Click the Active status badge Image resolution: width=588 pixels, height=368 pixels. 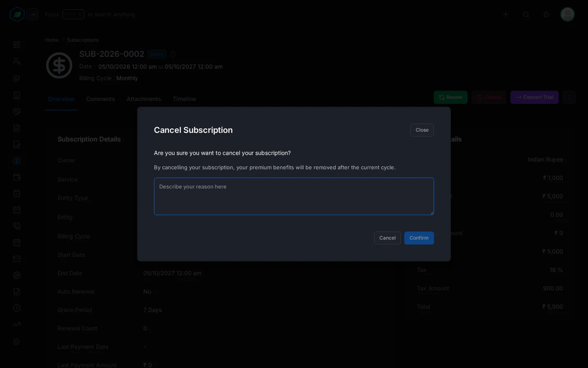(157, 54)
